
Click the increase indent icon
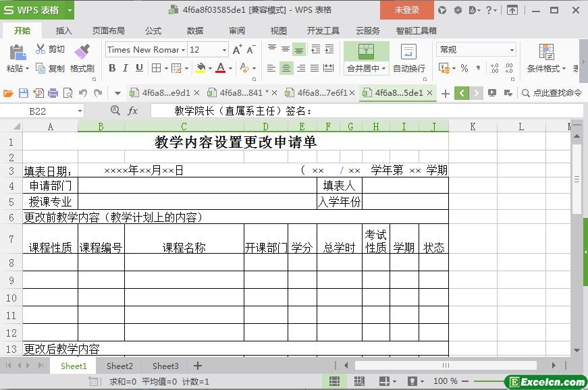coord(329,49)
